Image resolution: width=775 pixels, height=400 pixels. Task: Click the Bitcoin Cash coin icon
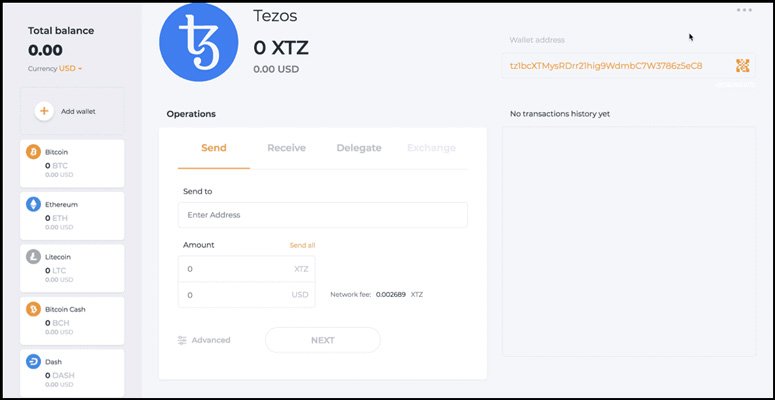point(34,309)
